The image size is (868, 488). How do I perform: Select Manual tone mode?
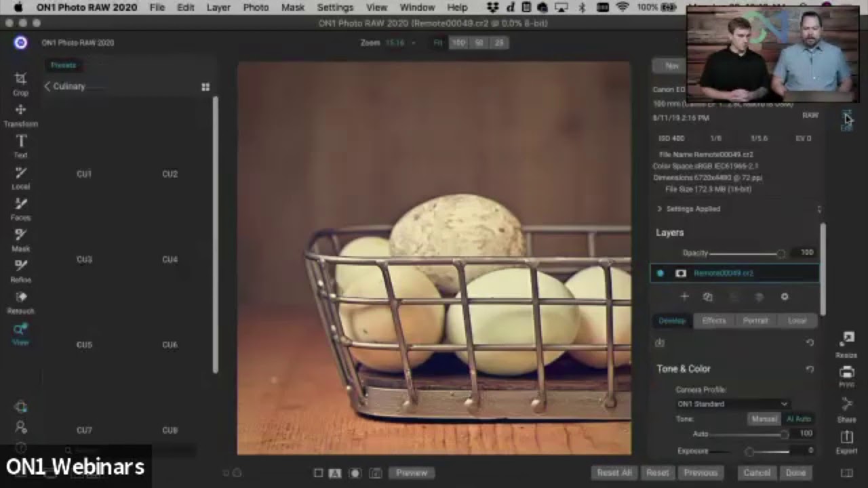pos(764,419)
